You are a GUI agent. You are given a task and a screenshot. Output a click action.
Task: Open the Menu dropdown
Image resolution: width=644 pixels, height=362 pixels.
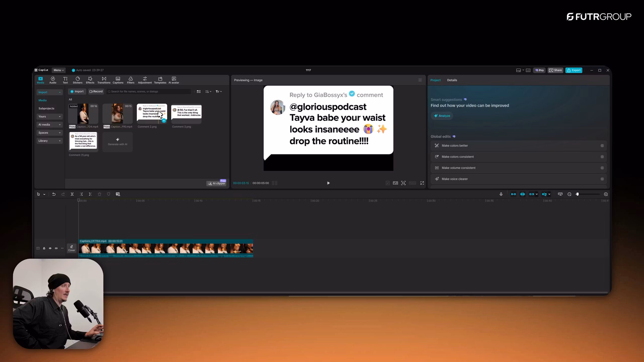[58, 70]
